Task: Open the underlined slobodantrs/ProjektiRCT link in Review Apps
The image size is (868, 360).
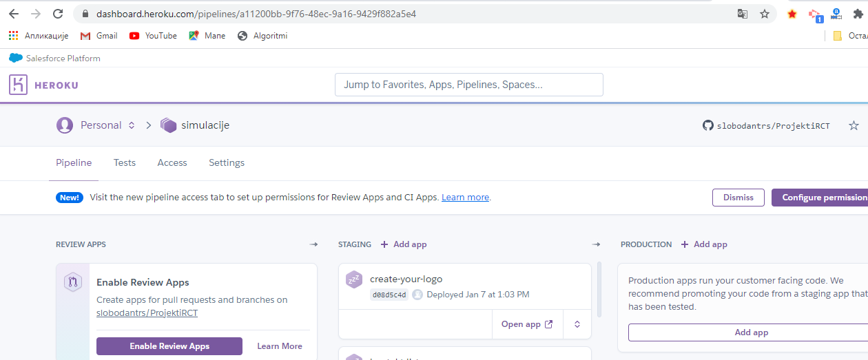Action: (x=147, y=313)
